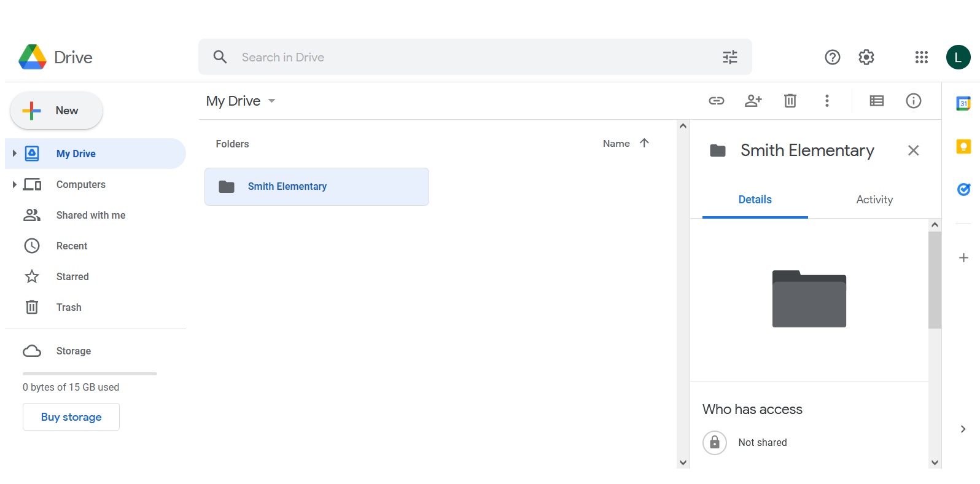The height and width of the screenshot is (484, 980).
Task: Get link for Smith Elementary
Action: click(717, 101)
